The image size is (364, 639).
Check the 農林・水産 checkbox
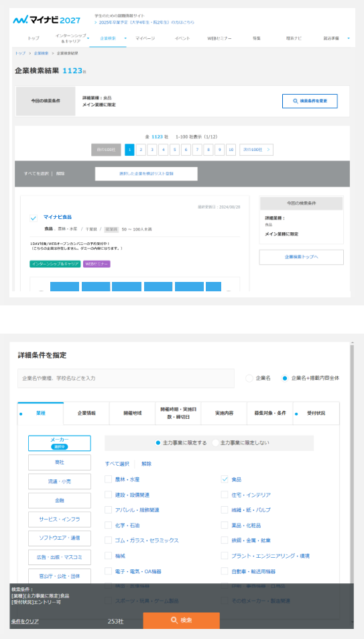click(x=108, y=479)
